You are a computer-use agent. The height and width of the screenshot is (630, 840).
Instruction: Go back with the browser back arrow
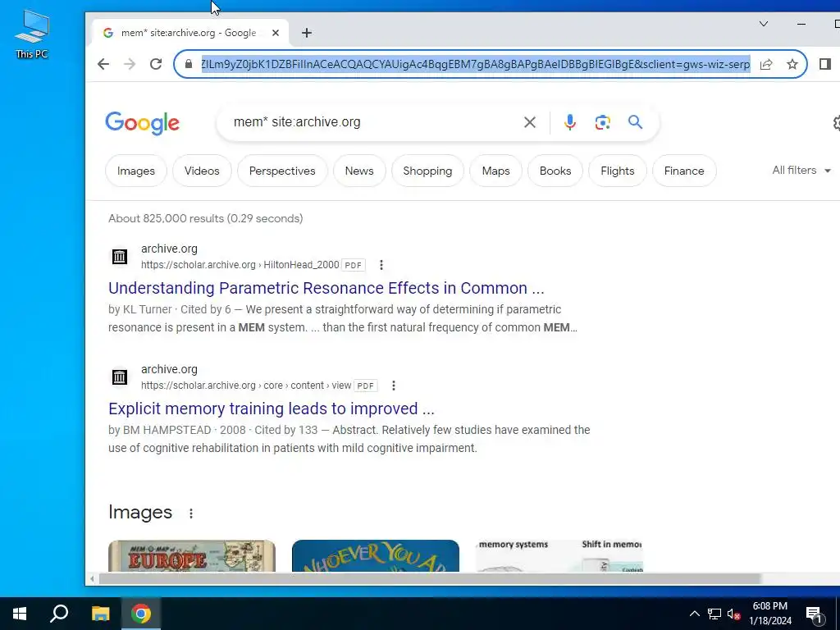tap(103, 64)
